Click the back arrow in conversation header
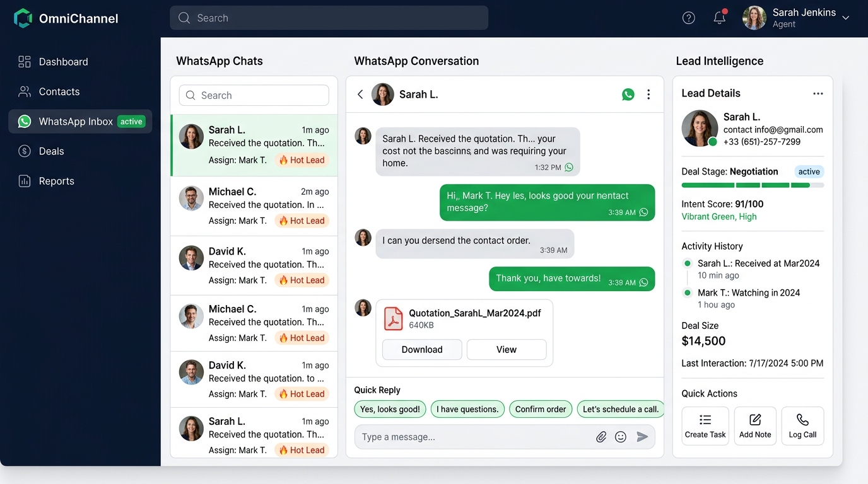The width and height of the screenshot is (868, 484). pos(360,95)
